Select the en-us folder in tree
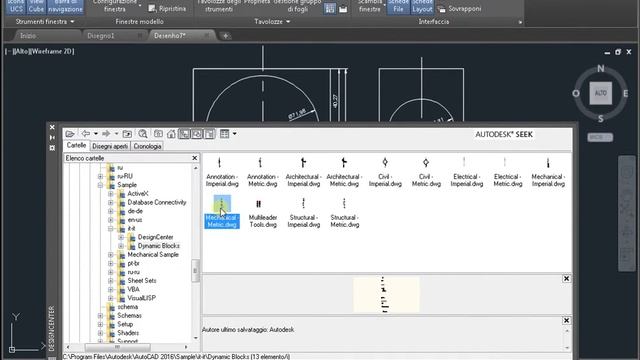The width and height of the screenshot is (640, 360). [x=135, y=220]
